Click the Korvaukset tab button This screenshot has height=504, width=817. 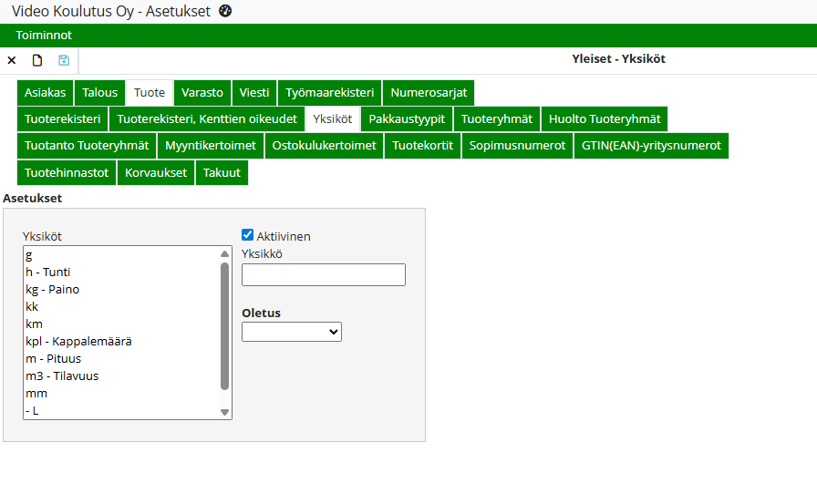point(156,172)
